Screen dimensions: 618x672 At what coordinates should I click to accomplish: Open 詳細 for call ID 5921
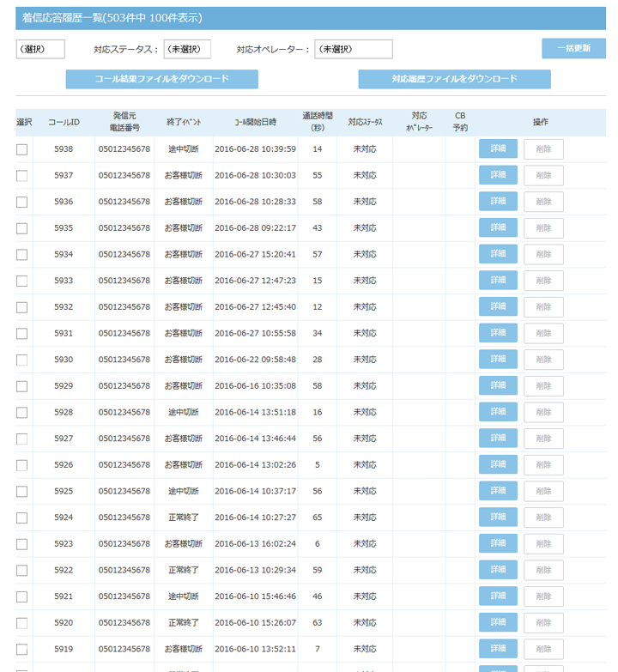pos(498,596)
